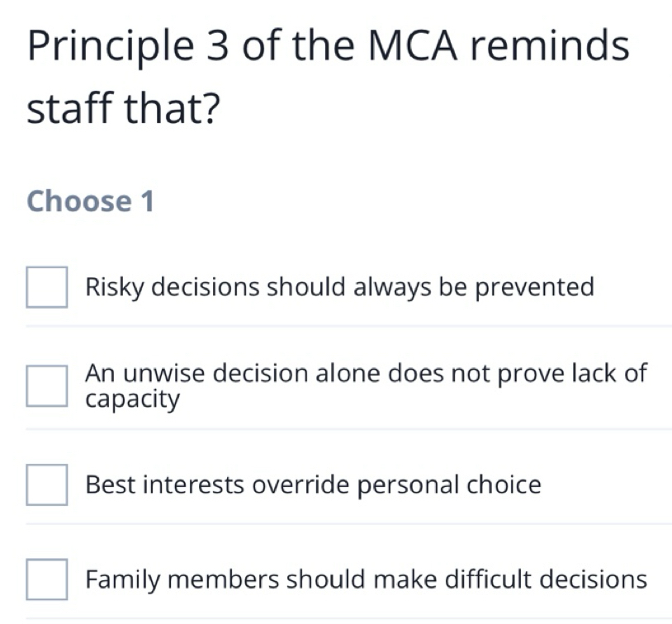The height and width of the screenshot is (624, 672).
Task: Tick the checkbox for Risky decisions option
Action: click(47, 287)
